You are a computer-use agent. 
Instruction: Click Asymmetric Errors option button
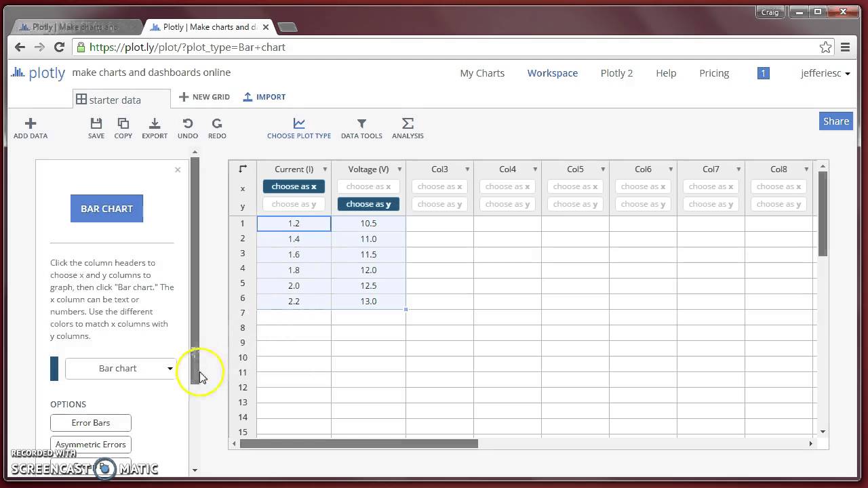[91, 445]
